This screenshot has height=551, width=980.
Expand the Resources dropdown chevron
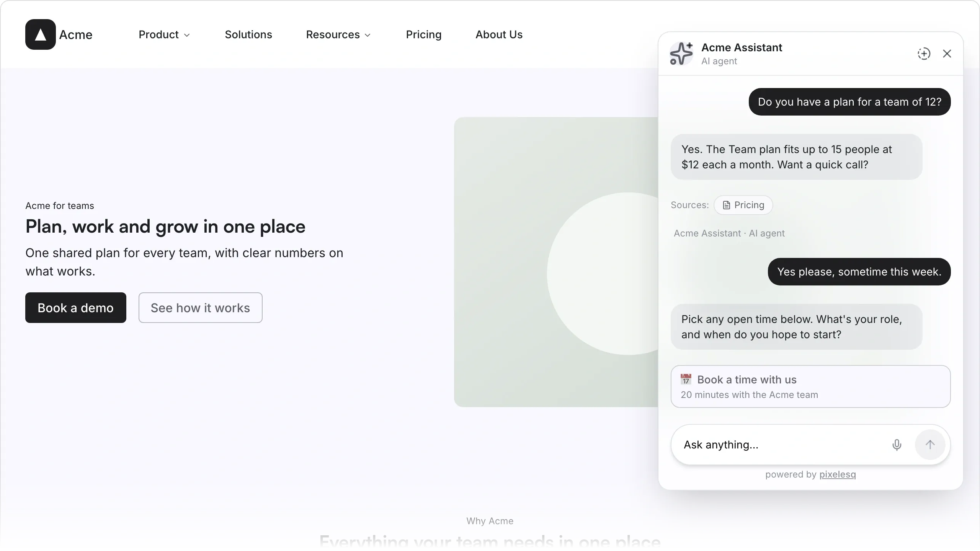368,35
